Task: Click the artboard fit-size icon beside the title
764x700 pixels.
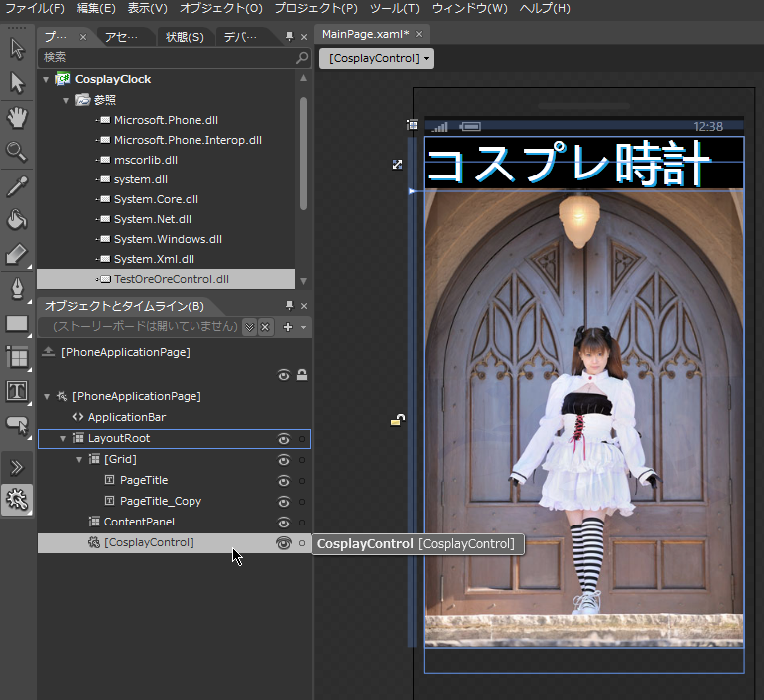Action: click(x=398, y=165)
